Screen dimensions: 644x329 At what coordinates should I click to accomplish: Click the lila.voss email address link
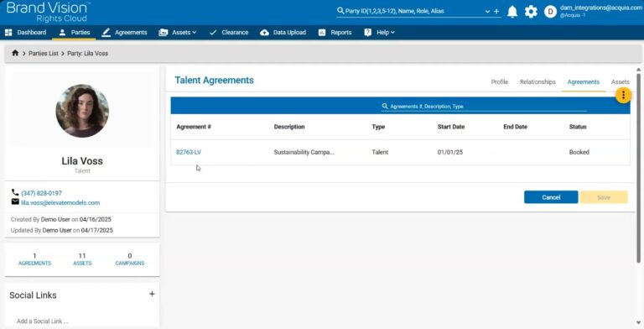(x=60, y=203)
